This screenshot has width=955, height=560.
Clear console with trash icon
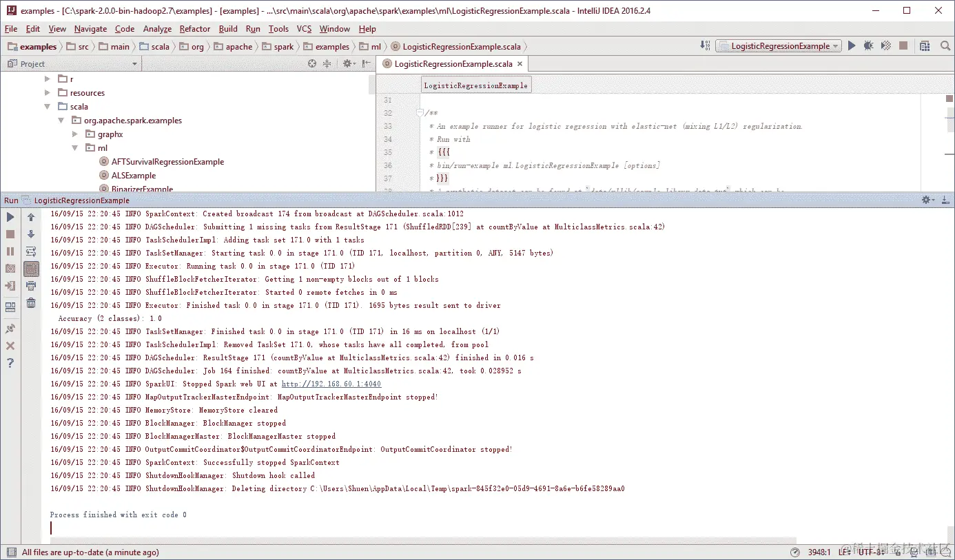click(31, 303)
